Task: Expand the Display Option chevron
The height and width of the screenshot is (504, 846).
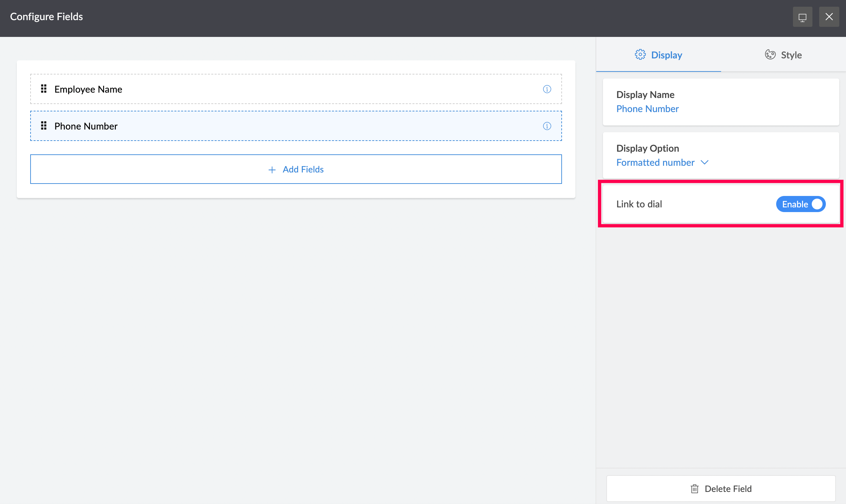Action: (x=704, y=162)
